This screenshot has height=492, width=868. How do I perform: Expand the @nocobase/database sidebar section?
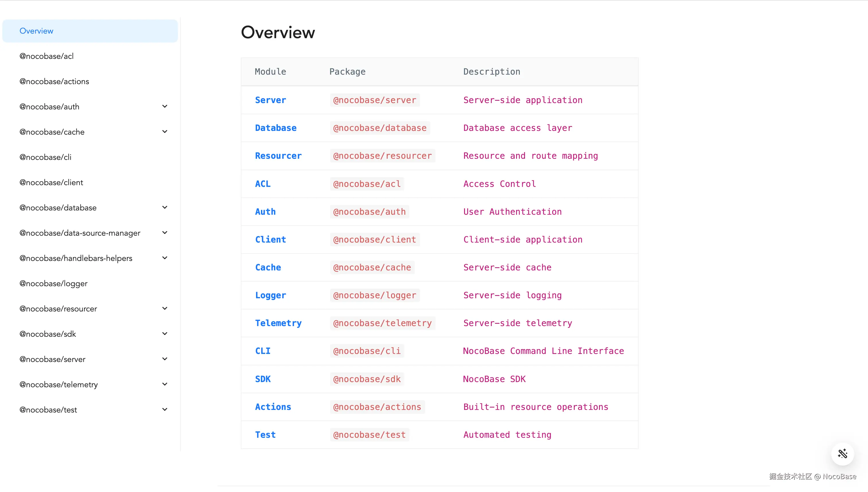(165, 207)
